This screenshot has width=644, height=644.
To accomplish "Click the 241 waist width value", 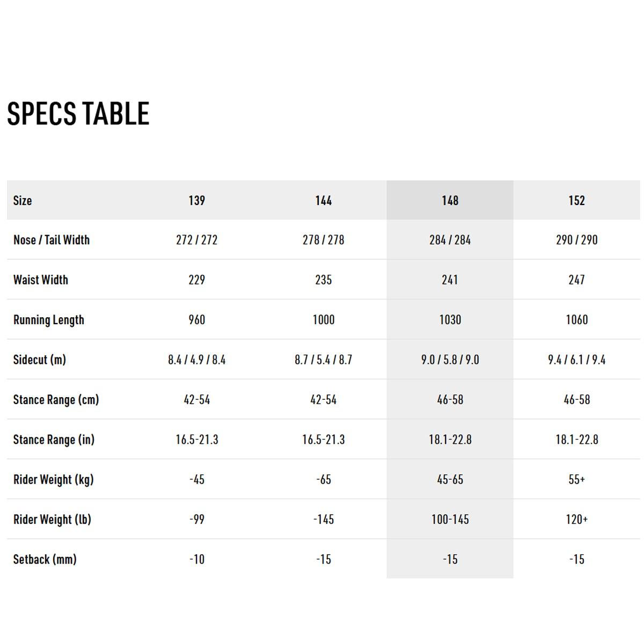I will pyautogui.click(x=450, y=280).
